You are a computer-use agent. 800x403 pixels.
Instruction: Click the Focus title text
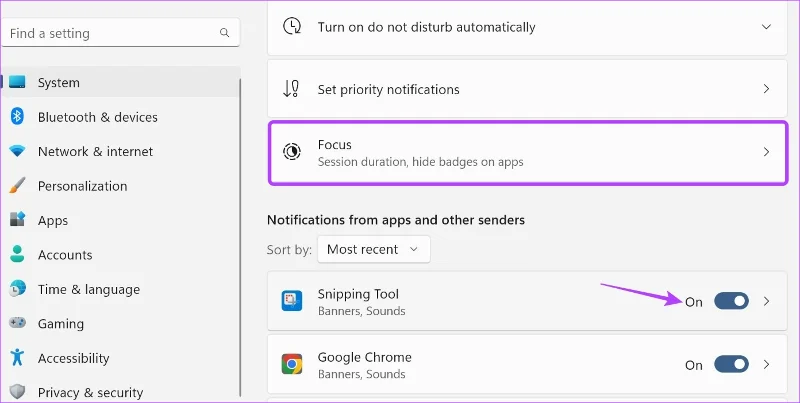334,144
